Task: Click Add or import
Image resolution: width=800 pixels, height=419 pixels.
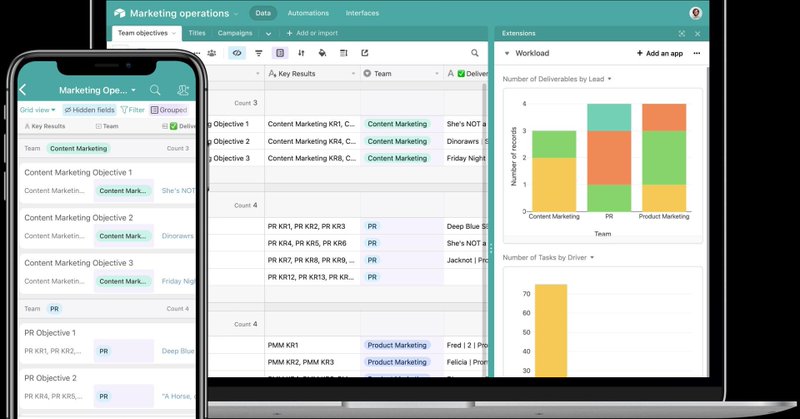Action: pos(312,33)
